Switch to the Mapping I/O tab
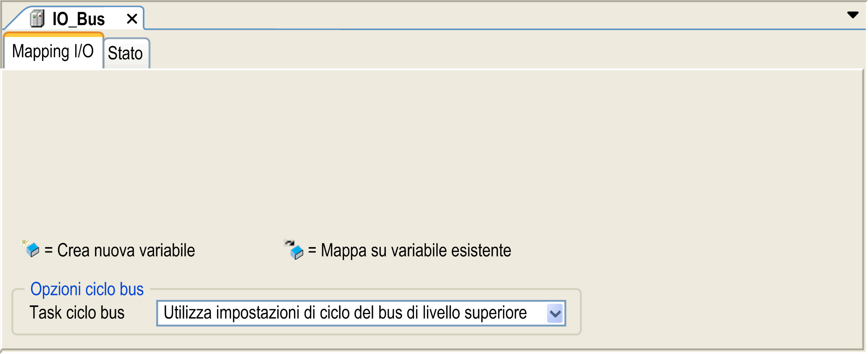The width and height of the screenshot is (868, 354). [x=53, y=52]
